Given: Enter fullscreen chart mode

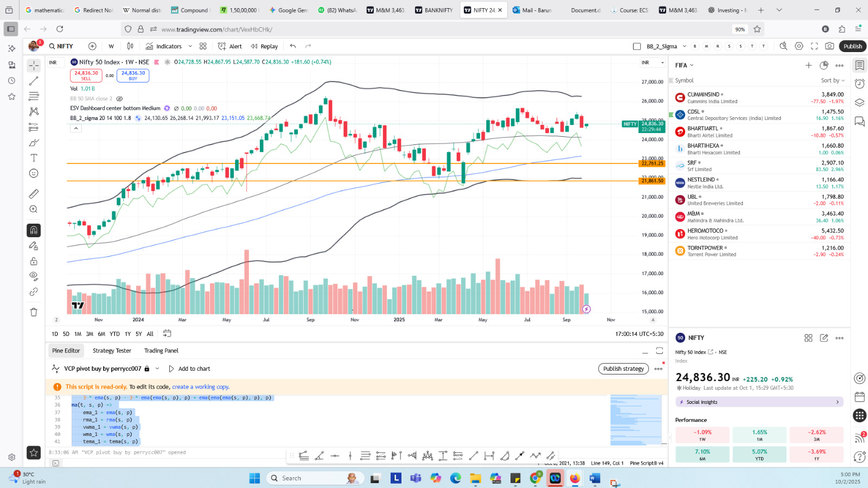Looking at the screenshot, I should [814, 46].
